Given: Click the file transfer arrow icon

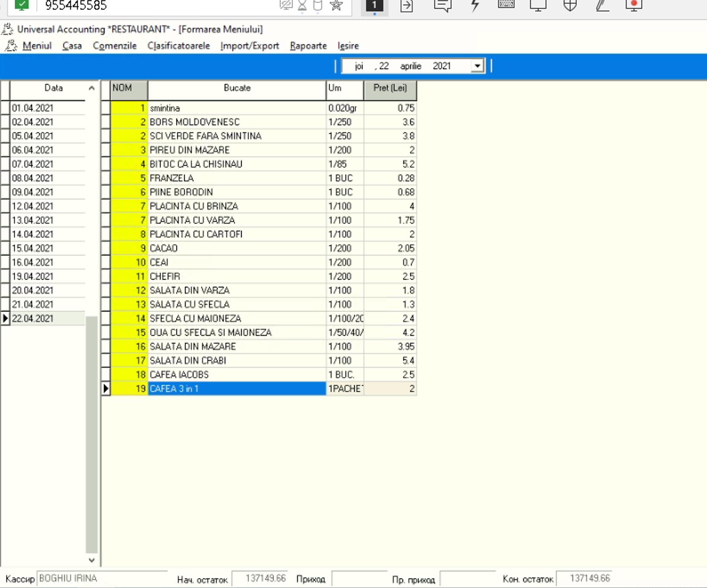Looking at the screenshot, I should 407,6.
